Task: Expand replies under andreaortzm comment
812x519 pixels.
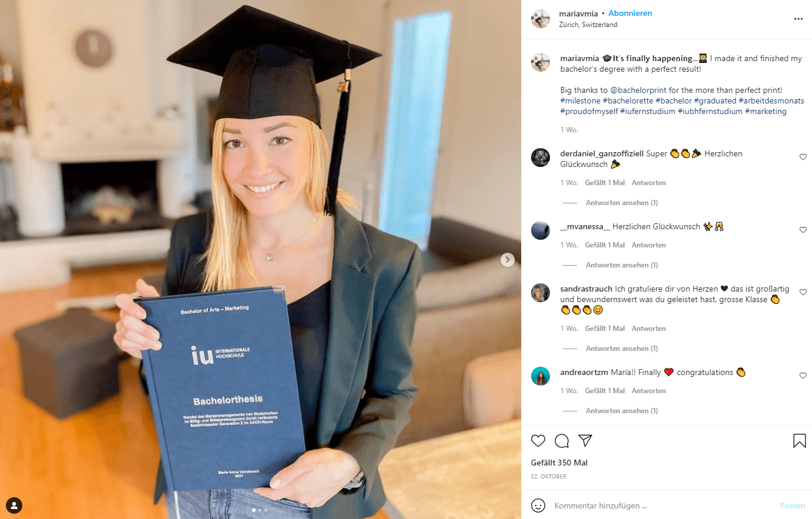Action: (622, 411)
